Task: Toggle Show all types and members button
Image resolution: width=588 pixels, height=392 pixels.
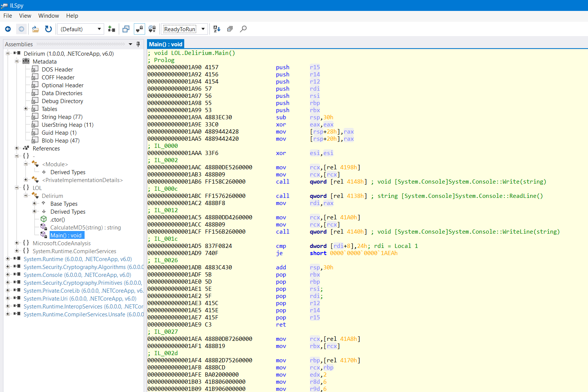Action: (152, 29)
